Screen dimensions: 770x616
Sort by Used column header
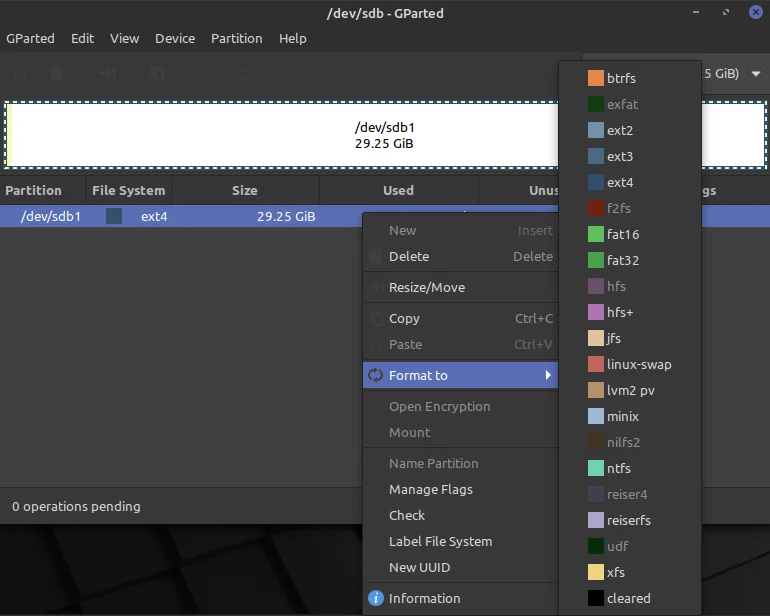tap(398, 190)
